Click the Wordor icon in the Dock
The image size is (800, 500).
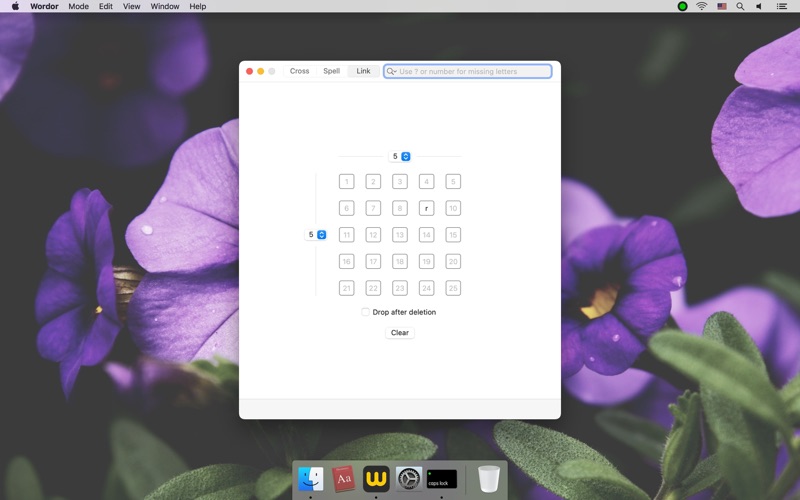[376, 479]
